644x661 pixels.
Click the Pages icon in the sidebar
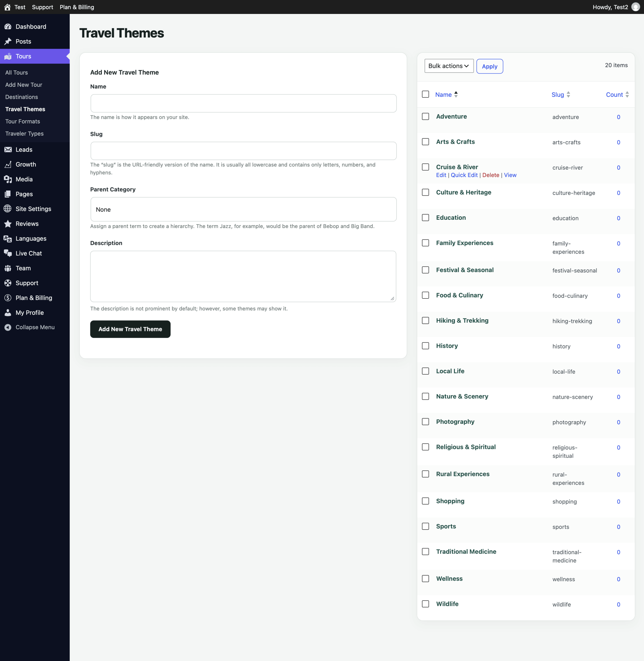coord(8,194)
